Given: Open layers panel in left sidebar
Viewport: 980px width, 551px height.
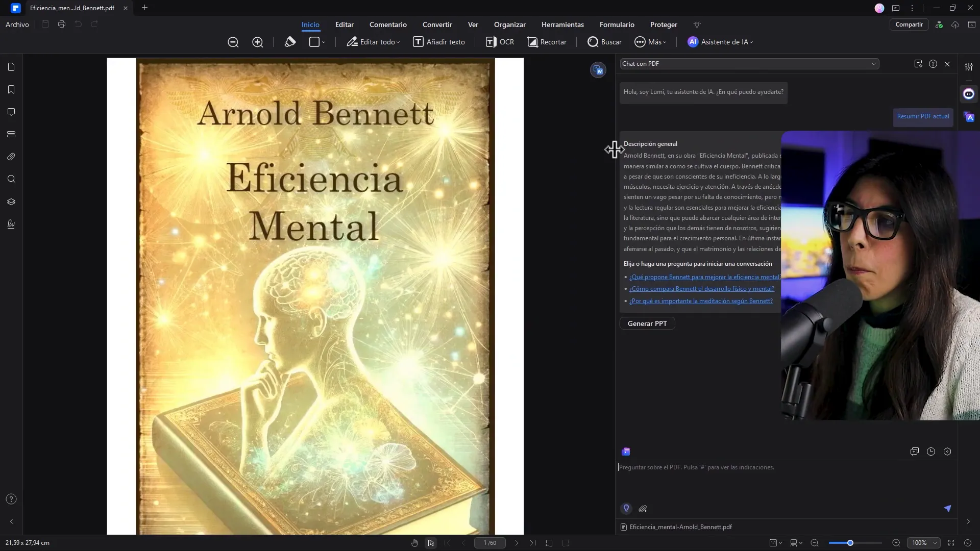Looking at the screenshot, I should click(x=11, y=202).
